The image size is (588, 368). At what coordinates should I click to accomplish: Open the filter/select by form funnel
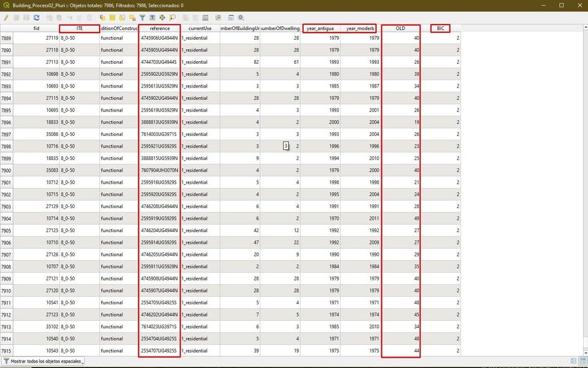(x=142, y=18)
